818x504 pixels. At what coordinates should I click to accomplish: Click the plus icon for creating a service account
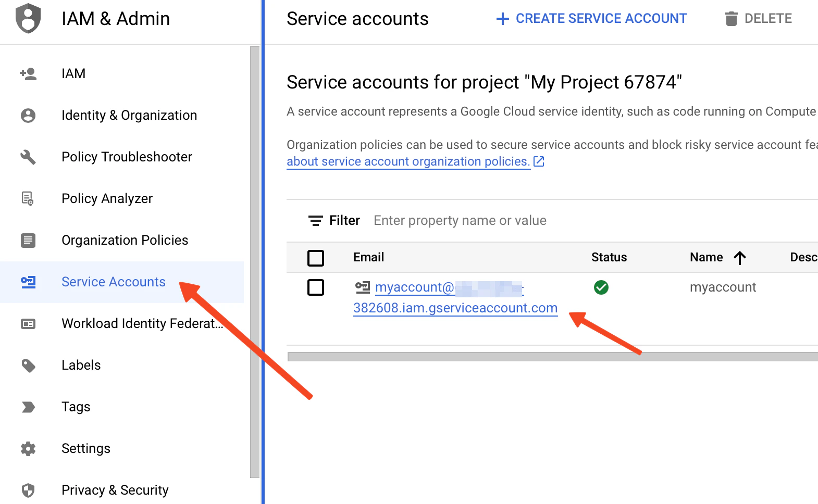pyautogui.click(x=503, y=19)
